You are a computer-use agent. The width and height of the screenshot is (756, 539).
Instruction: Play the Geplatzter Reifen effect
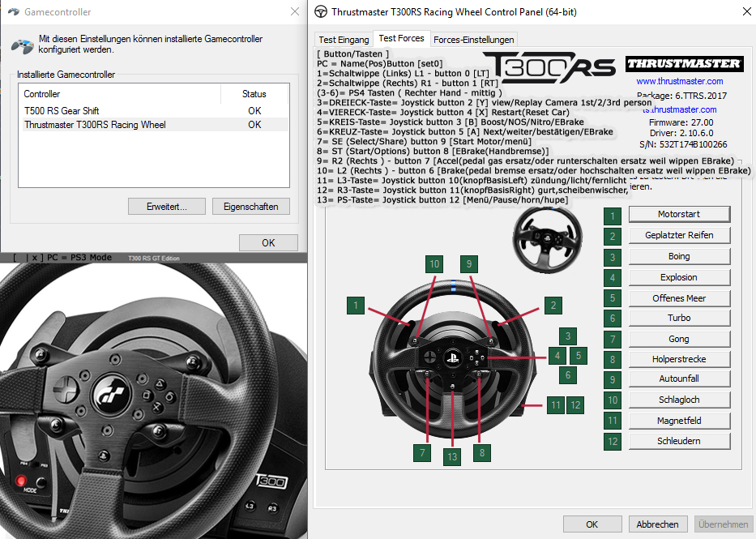679,235
